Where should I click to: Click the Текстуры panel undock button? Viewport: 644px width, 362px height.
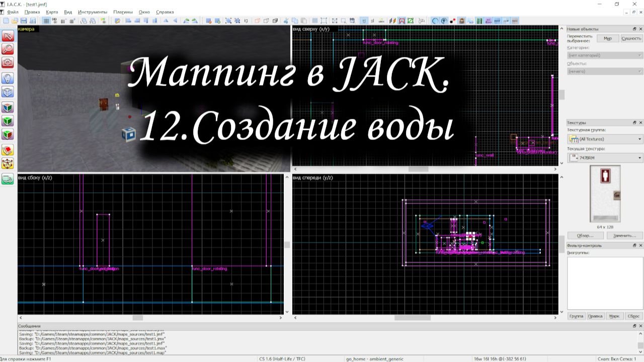pyautogui.click(x=634, y=122)
